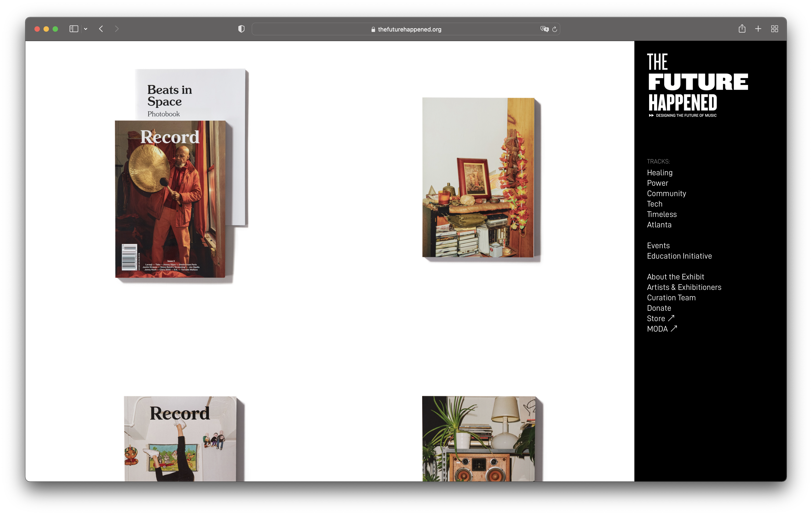The height and width of the screenshot is (515, 812).
Task: Enter full screen with the green button
Action: pyautogui.click(x=55, y=29)
